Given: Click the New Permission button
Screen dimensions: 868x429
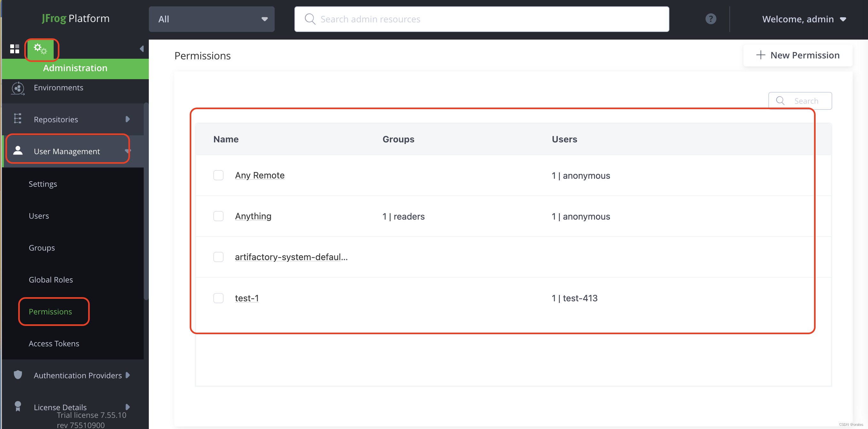Looking at the screenshot, I should click(797, 55).
